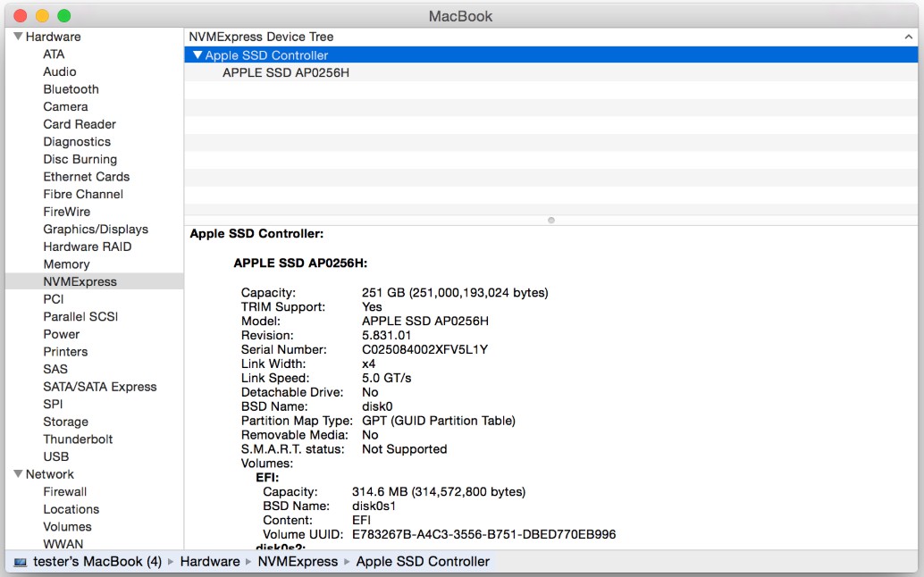
Task: Click the link speed value 5.0 GT/s
Action: coord(386,378)
